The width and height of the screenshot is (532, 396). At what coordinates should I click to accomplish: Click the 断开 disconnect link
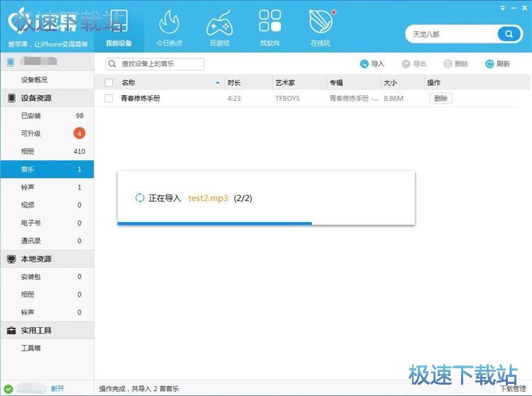pos(57,388)
